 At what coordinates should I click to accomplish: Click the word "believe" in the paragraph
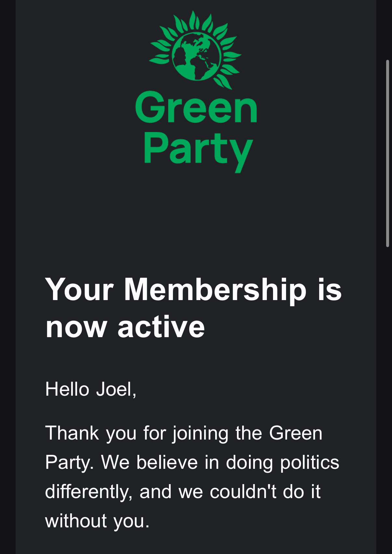[x=167, y=462]
